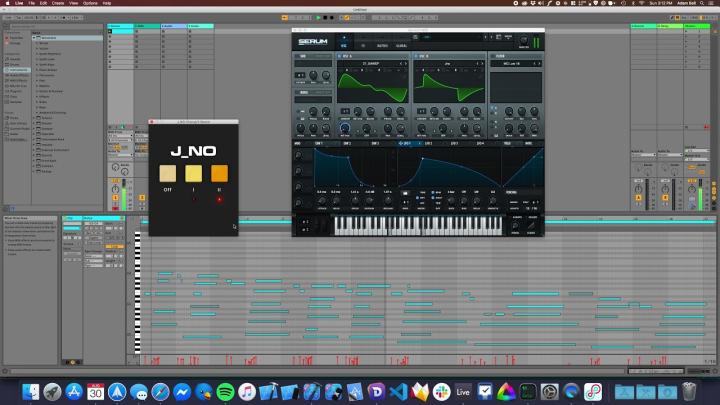Select the Off swatch in J_NO window

pyautogui.click(x=168, y=174)
